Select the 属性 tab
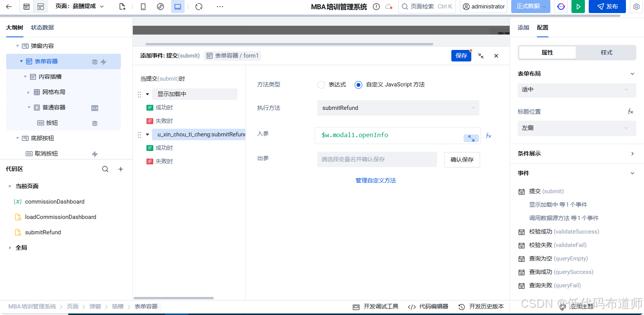 click(547, 53)
